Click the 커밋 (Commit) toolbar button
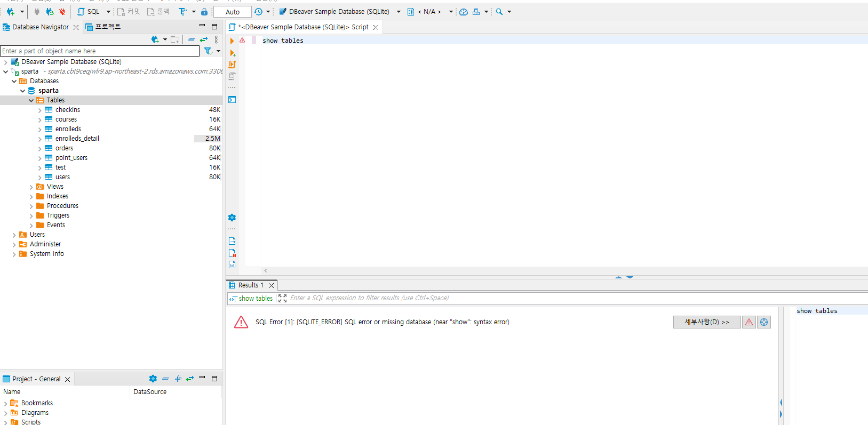868x425 pixels. (129, 12)
